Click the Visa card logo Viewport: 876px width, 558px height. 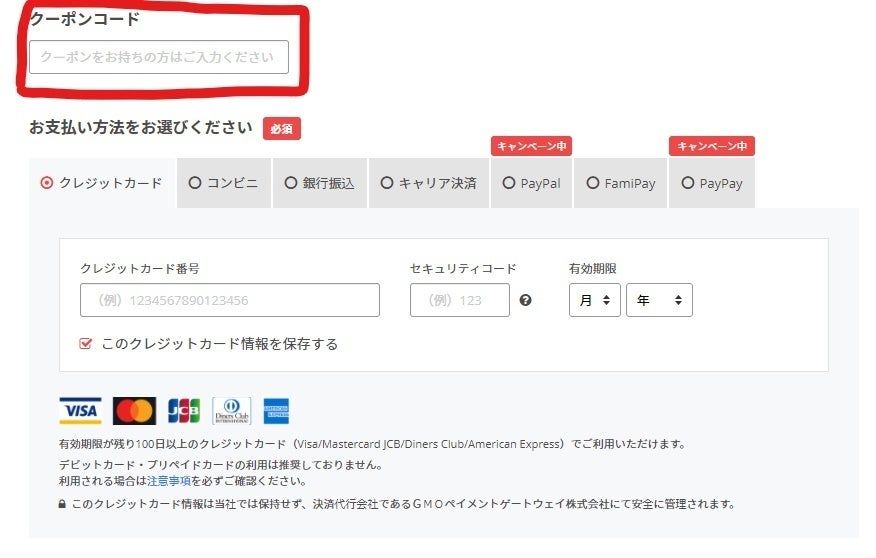pyautogui.click(x=80, y=411)
